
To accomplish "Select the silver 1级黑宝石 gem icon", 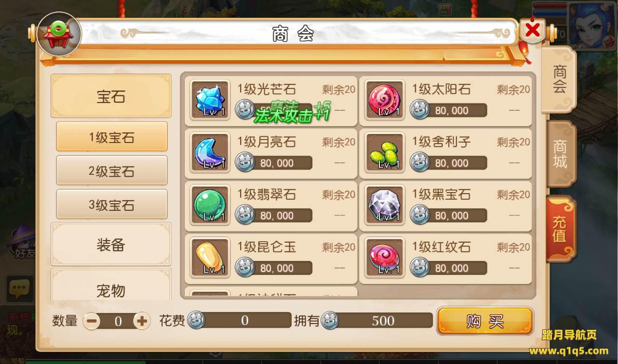I will pyautogui.click(x=385, y=205).
